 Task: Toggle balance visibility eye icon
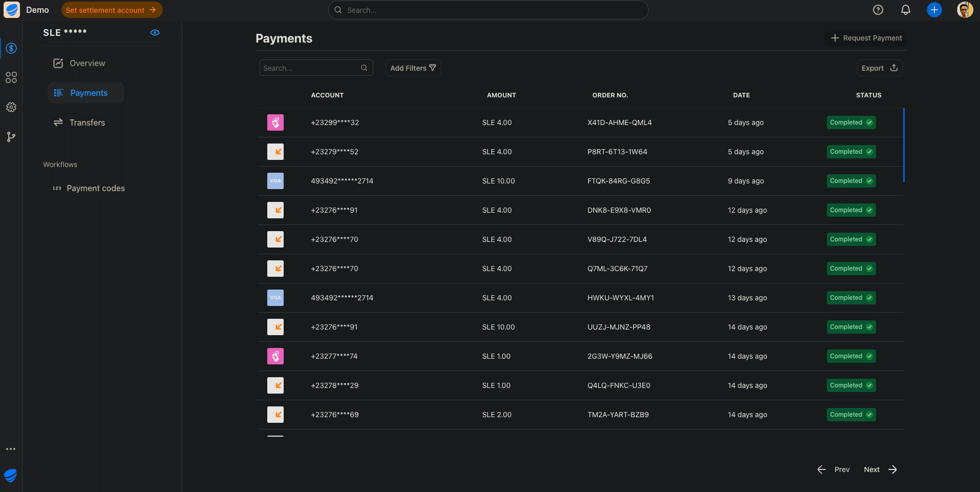coord(155,32)
